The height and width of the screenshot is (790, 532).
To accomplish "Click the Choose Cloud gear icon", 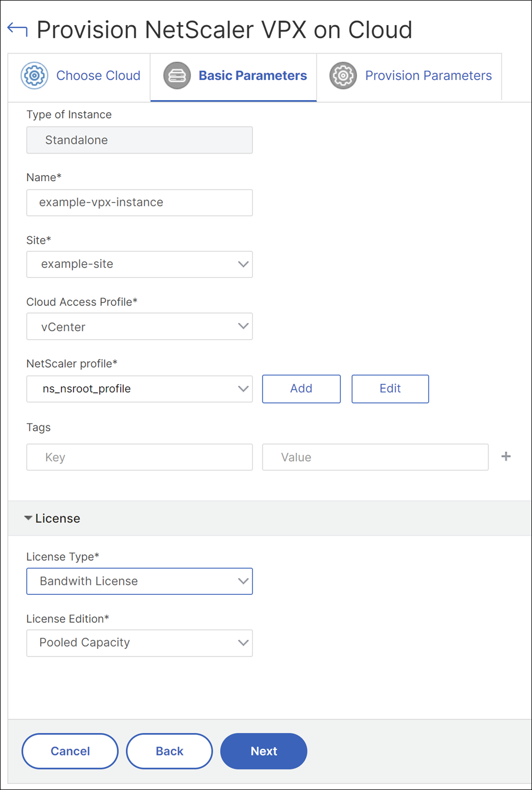I will (34, 76).
